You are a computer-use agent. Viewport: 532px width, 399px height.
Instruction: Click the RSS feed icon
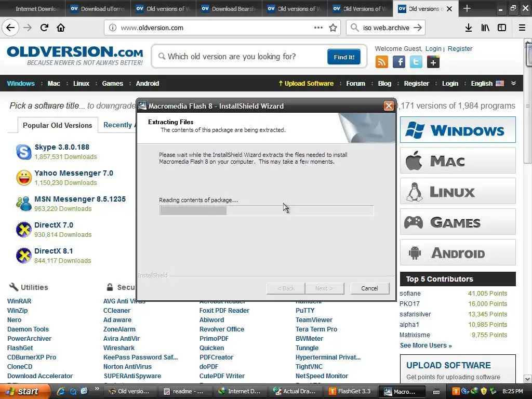point(382,62)
